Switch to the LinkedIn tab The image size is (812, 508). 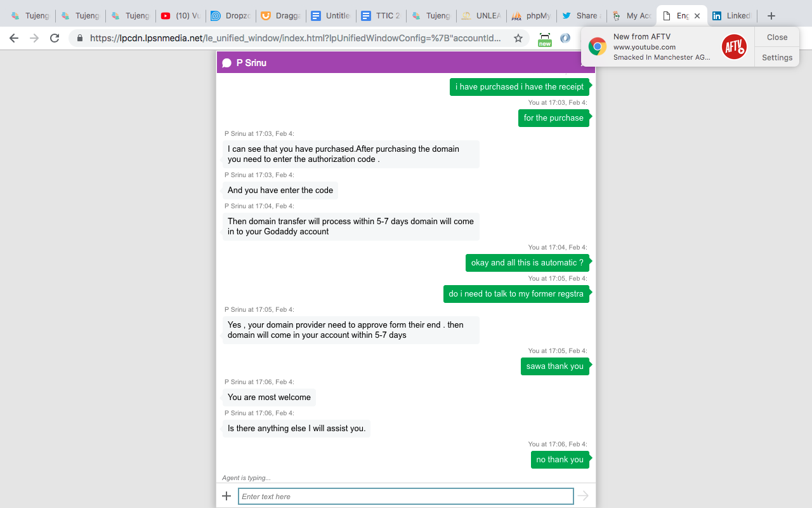(731, 16)
